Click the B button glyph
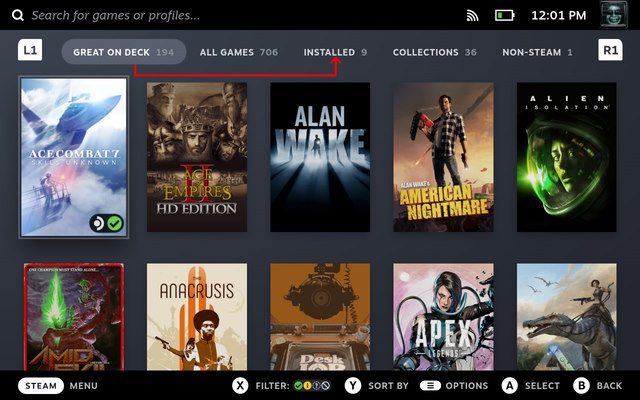This screenshot has width=640, height=400. click(582, 386)
